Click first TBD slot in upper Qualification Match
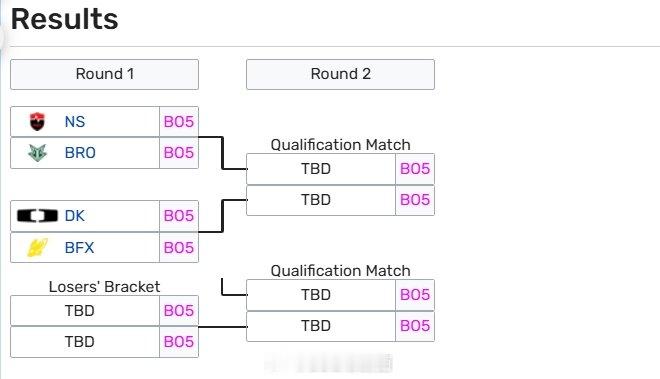The height and width of the screenshot is (379, 660). click(x=321, y=169)
